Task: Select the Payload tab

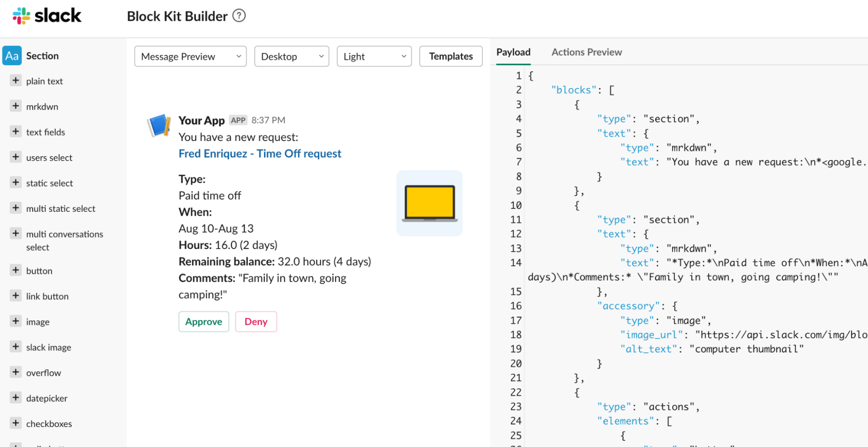Action: pyautogui.click(x=513, y=52)
